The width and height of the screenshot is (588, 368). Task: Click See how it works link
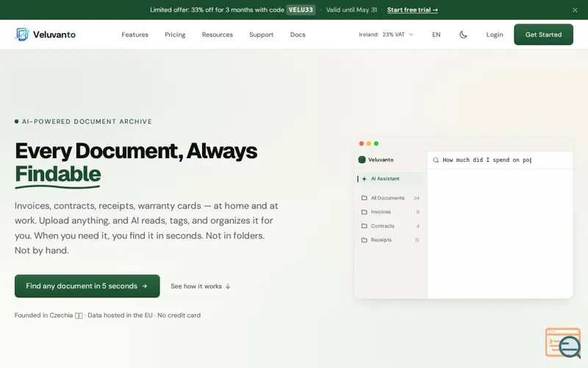(x=201, y=286)
